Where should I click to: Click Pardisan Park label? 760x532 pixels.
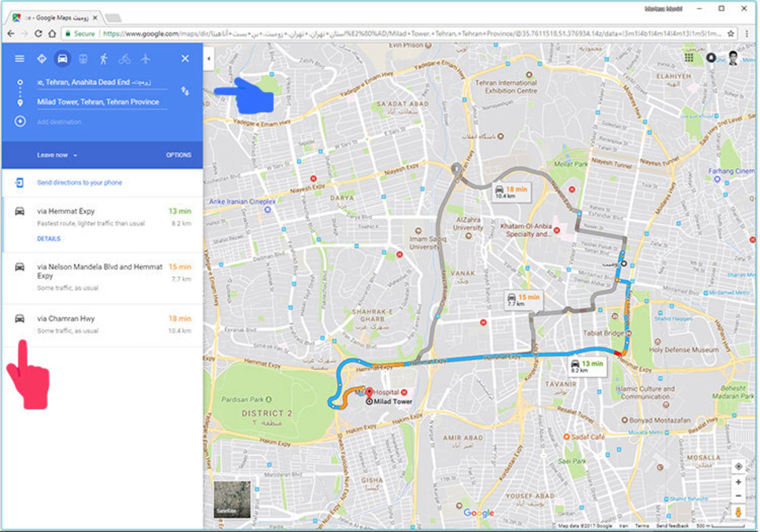(242, 399)
